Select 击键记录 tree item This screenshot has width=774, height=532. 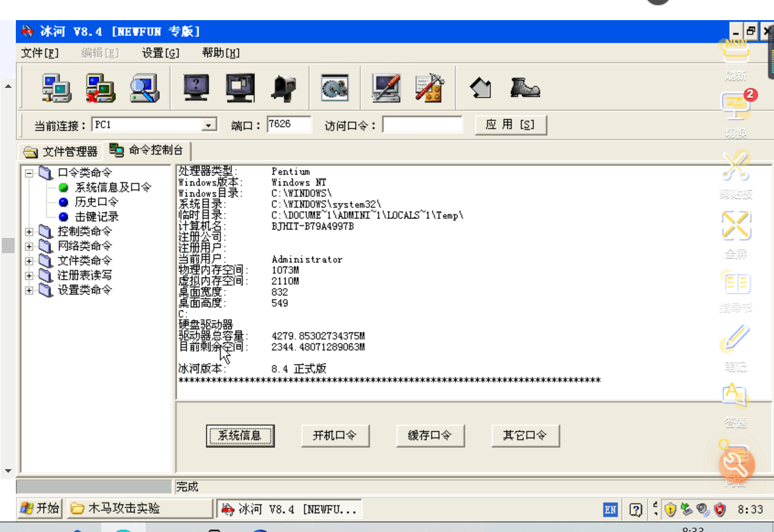[96, 217]
